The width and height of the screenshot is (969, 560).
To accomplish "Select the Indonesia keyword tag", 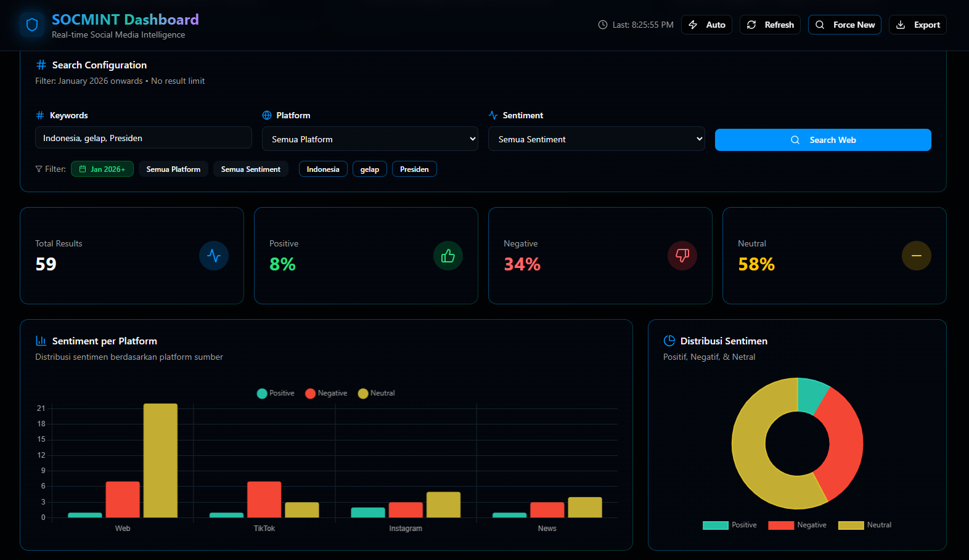I will pos(323,169).
